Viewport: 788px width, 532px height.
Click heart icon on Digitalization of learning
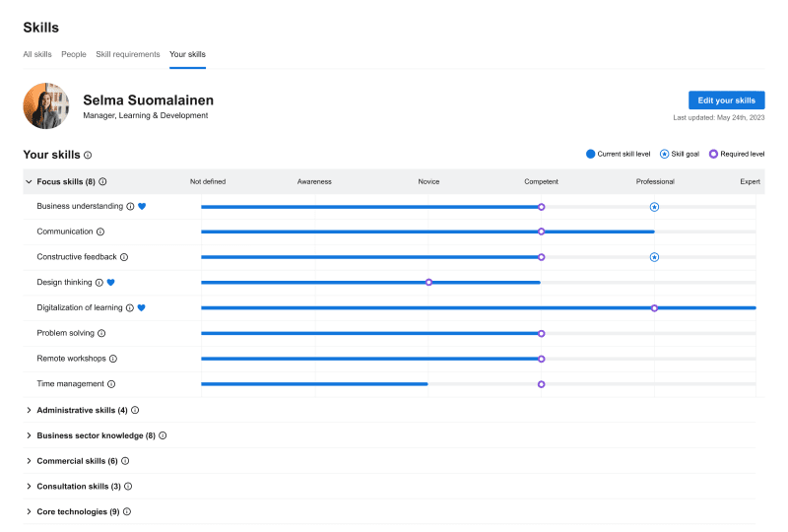click(141, 307)
